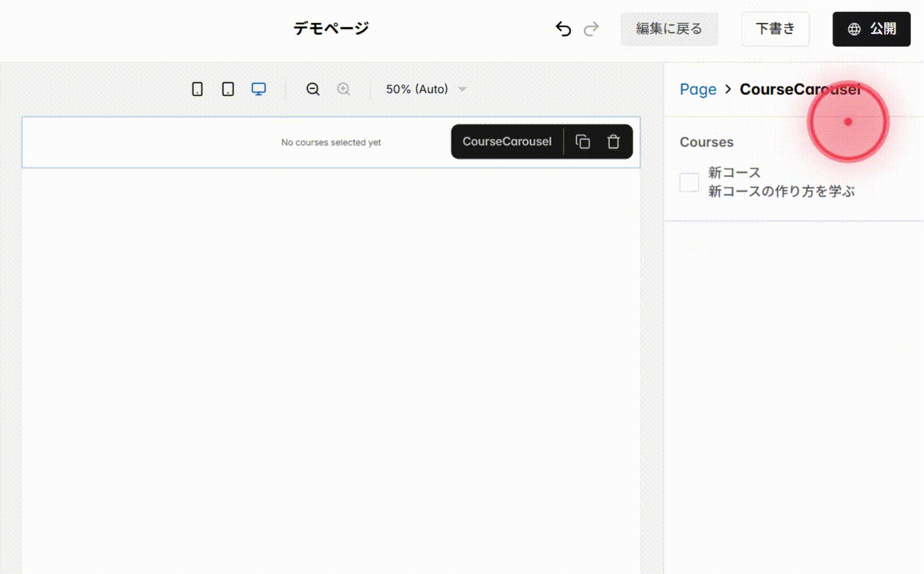Click the globe icon on the publish button
The image size is (924, 574).
click(x=852, y=28)
